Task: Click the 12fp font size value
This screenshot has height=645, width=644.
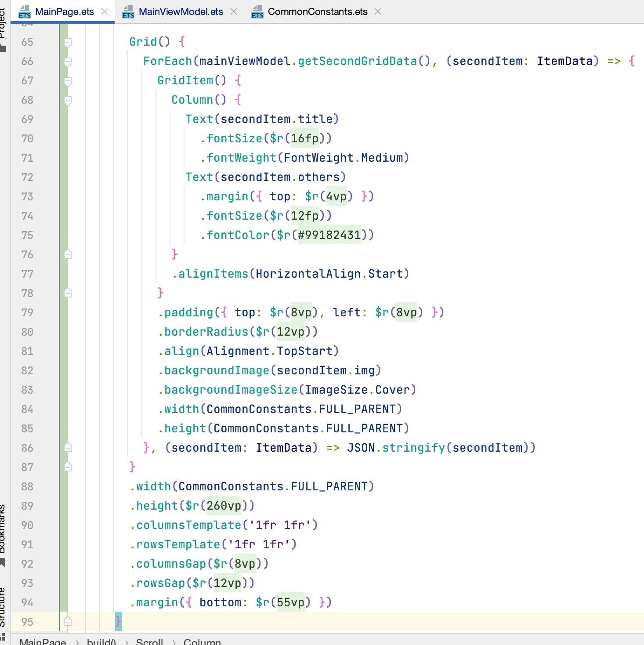Action: [305, 216]
